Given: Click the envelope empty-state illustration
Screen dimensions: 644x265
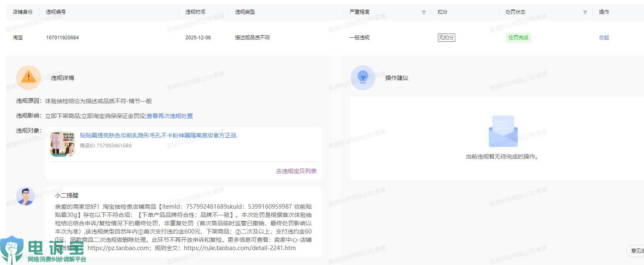Looking at the screenshot, I should click(503, 132).
